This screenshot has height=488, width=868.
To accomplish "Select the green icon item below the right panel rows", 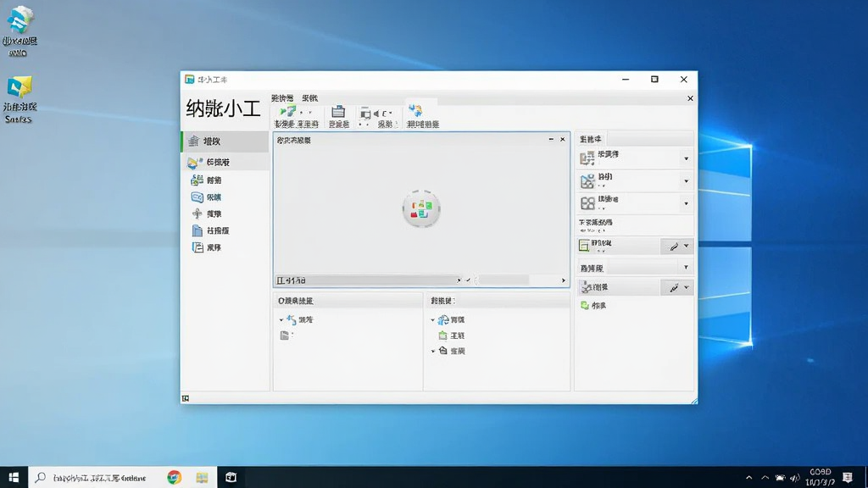I will (x=593, y=305).
